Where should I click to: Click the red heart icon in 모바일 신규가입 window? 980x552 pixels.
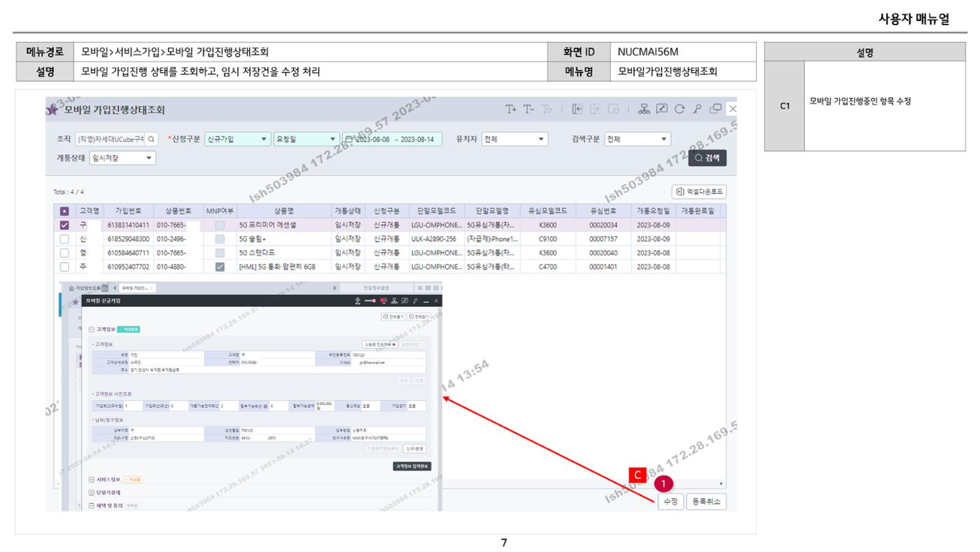tap(382, 301)
